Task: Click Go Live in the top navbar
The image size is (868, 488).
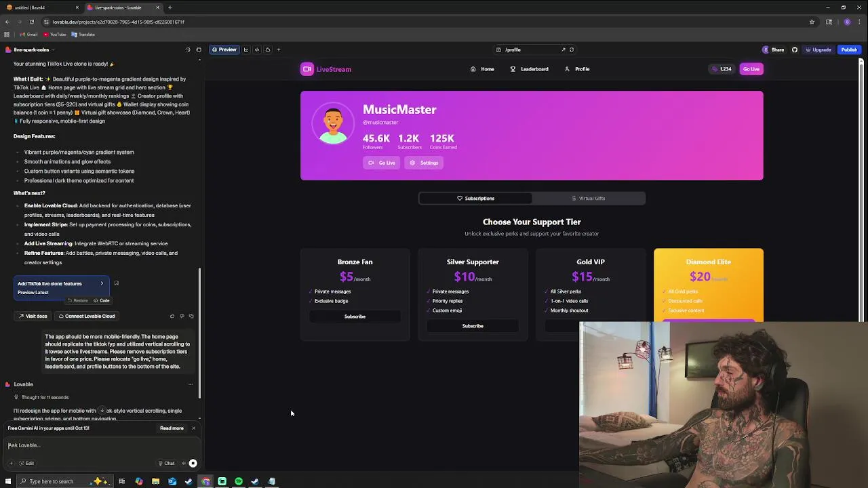Action: (751, 69)
